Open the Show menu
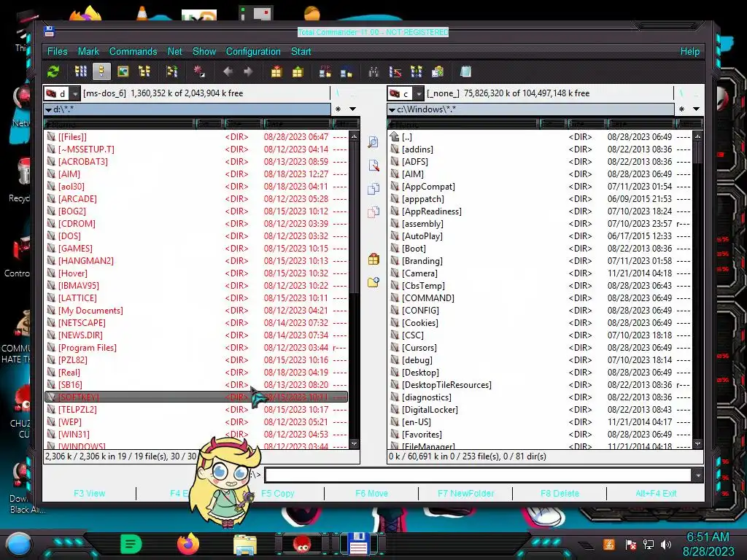This screenshot has width=747, height=560. click(204, 52)
